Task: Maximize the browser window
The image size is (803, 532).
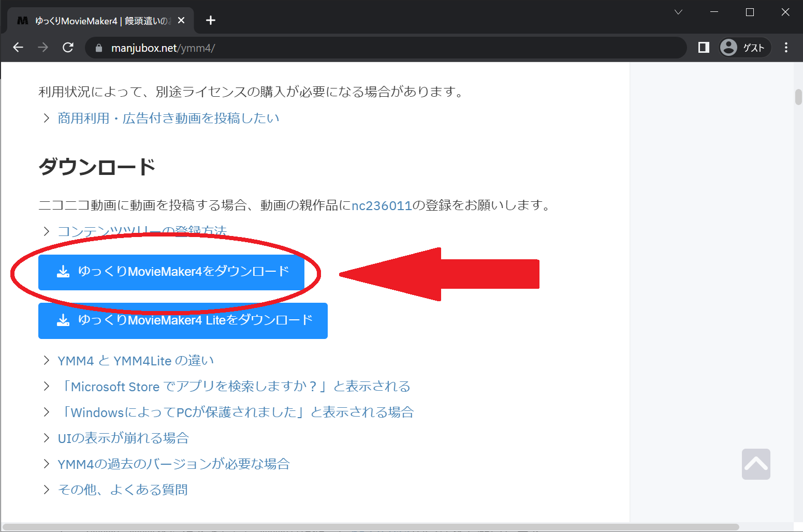Action: click(x=750, y=12)
